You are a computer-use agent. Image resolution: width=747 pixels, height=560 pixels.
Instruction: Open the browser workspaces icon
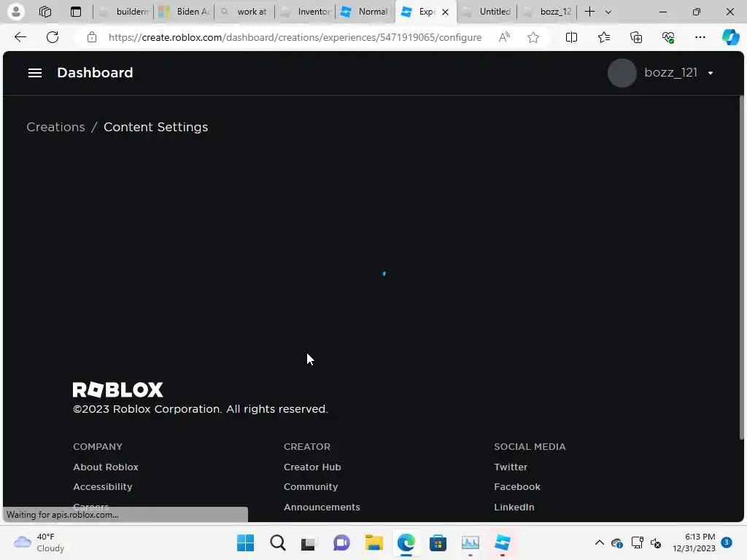[x=45, y=12]
